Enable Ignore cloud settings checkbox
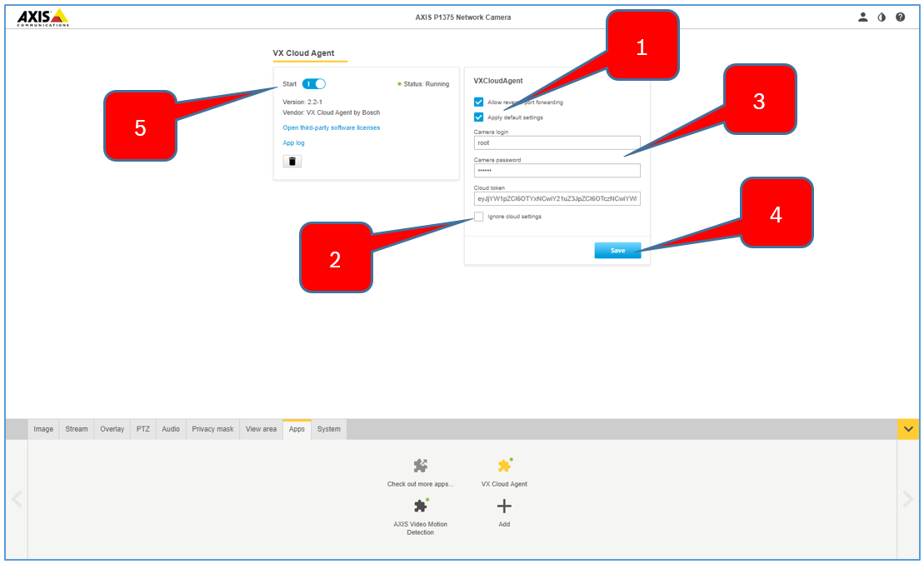 pyautogui.click(x=479, y=217)
